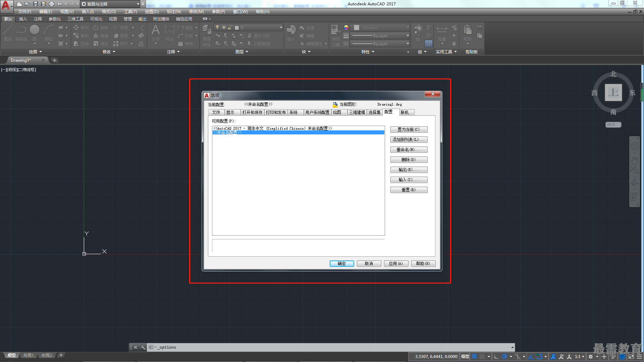
Task: Toggle snap mode dotted grid in status bar
Action: click(x=482, y=357)
